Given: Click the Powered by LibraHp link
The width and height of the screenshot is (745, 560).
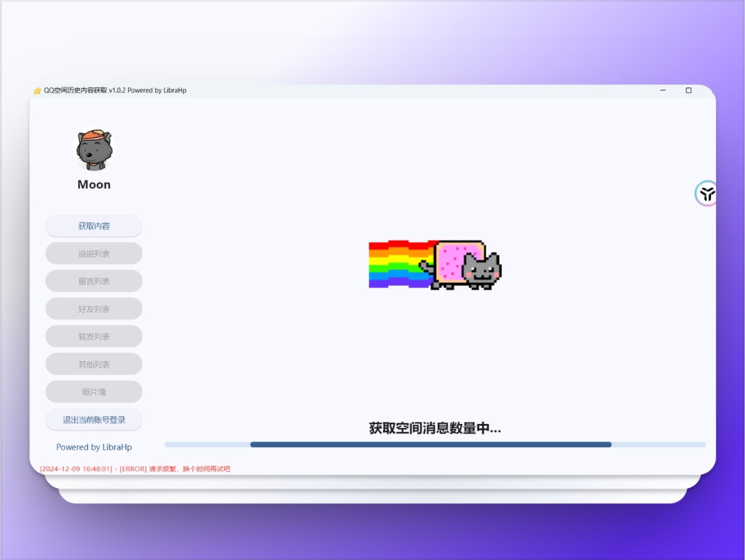Looking at the screenshot, I should click(x=94, y=447).
